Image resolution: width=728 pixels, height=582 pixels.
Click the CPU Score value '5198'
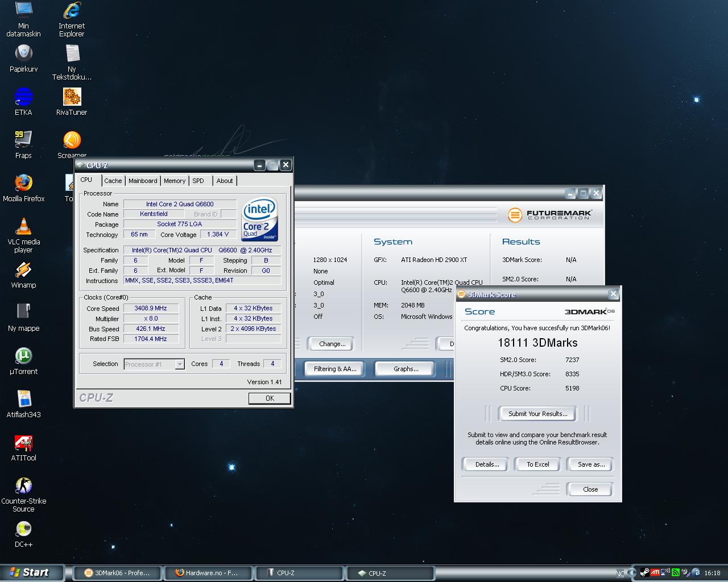572,388
